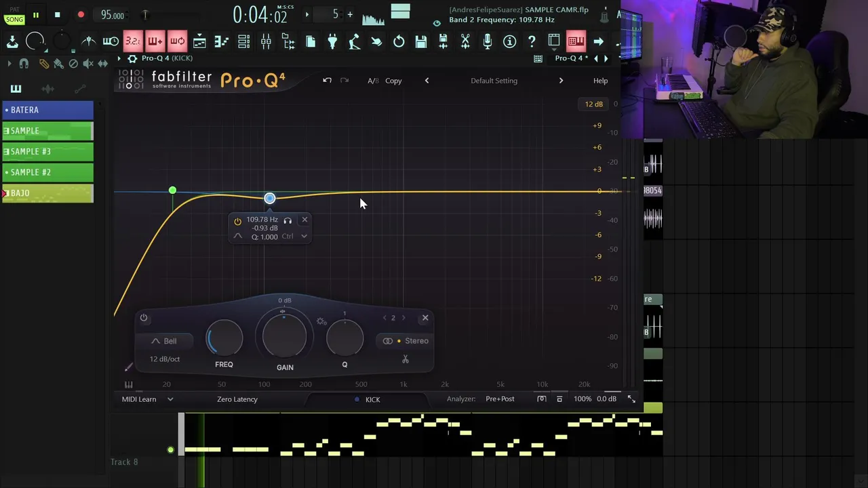Select the green band 1 EQ node

pos(172,190)
